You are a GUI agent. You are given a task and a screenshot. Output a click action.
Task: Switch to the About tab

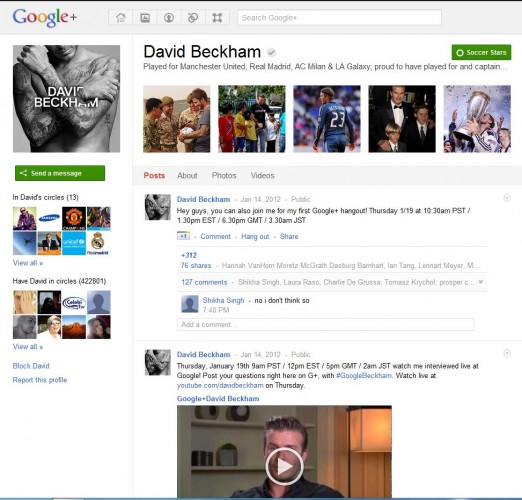coord(187,176)
